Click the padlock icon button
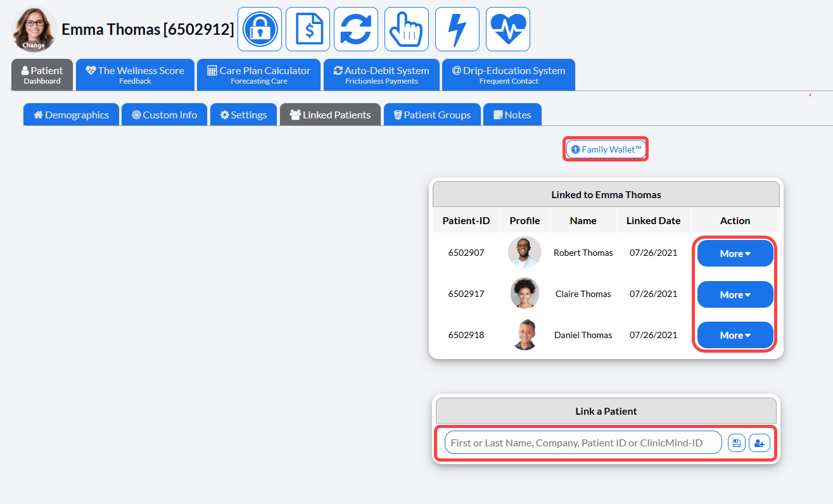This screenshot has width=833, height=504. 260,29
